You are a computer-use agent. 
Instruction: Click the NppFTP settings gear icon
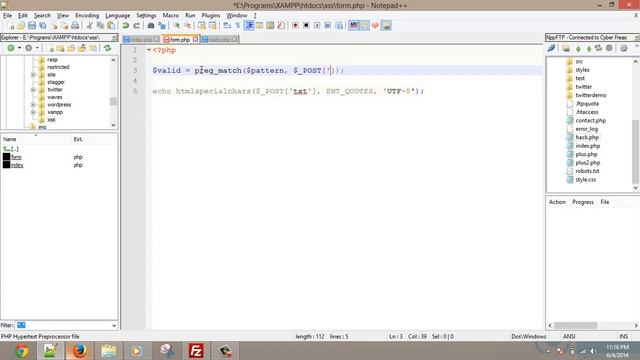coord(623,49)
